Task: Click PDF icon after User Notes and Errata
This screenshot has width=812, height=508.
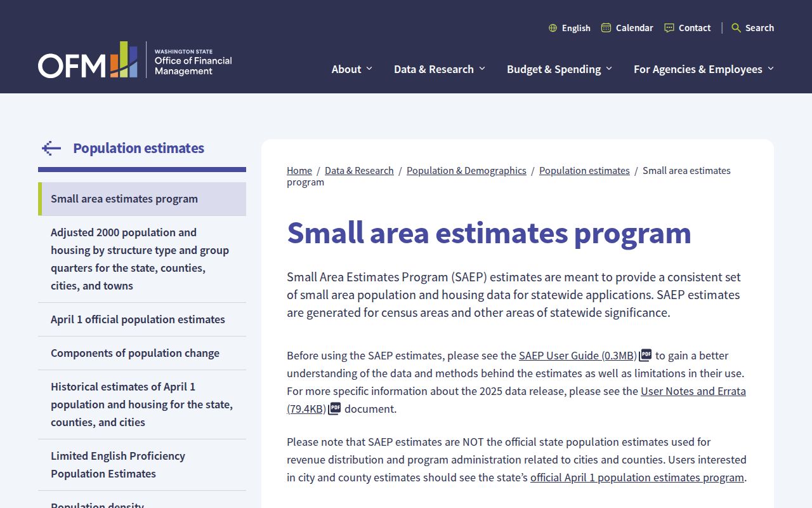Action: tap(334, 408)
